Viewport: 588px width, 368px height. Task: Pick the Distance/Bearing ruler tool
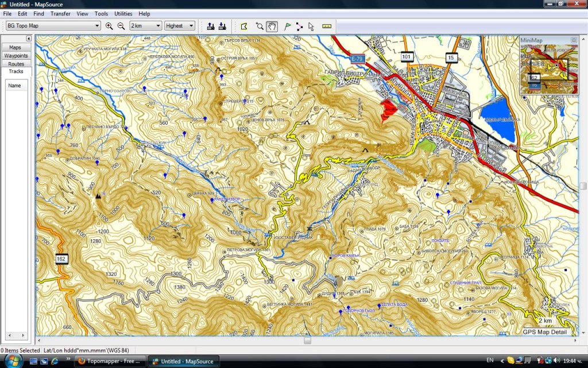[x=327, y=26]
